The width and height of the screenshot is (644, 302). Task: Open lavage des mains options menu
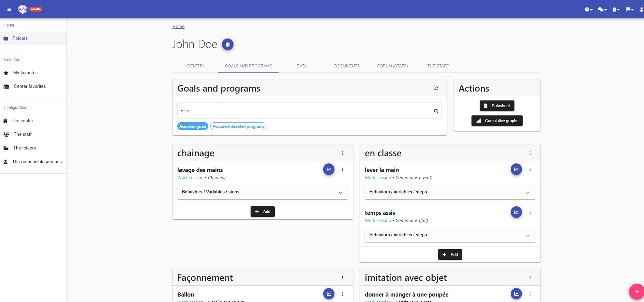[343, 170]
